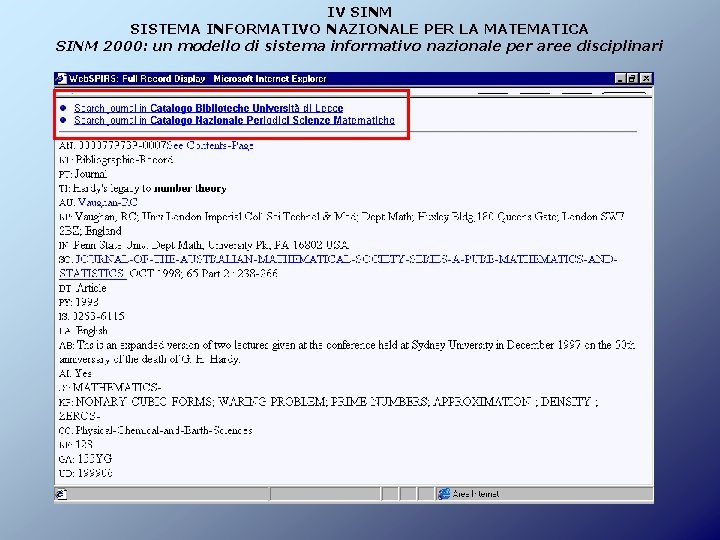Click the Area Internet globe icon
The width and height of the screenshot is (720, 540).
click(x=444, y=494)
